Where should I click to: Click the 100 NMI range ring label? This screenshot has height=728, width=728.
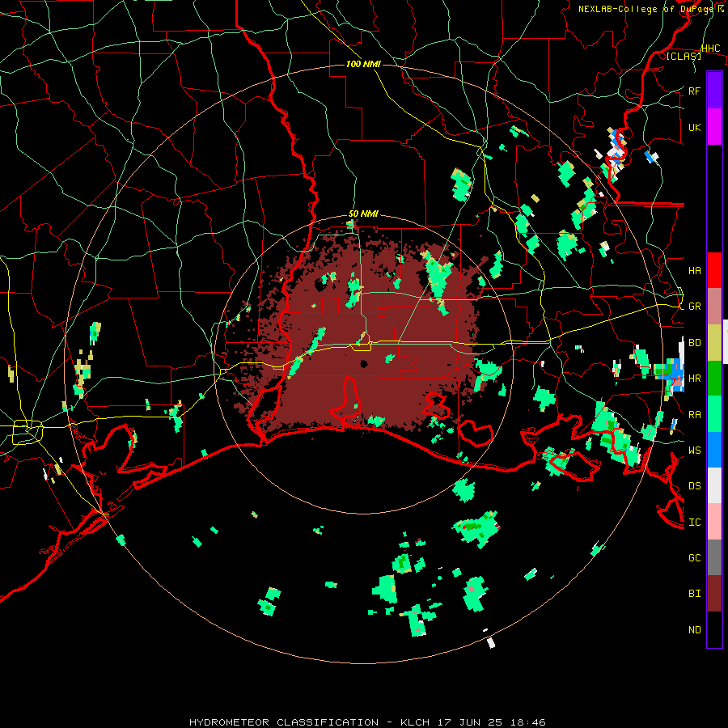(363, 64)
